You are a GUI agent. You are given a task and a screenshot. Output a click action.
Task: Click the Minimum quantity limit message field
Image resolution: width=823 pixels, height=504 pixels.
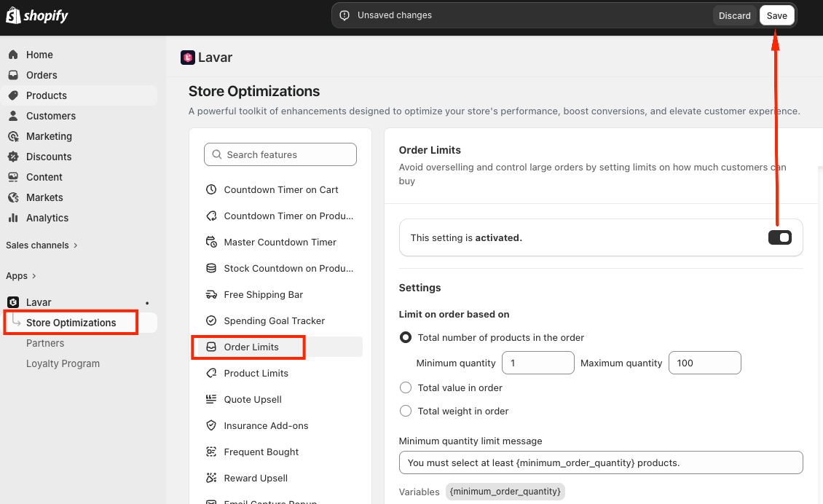point(601,462)
